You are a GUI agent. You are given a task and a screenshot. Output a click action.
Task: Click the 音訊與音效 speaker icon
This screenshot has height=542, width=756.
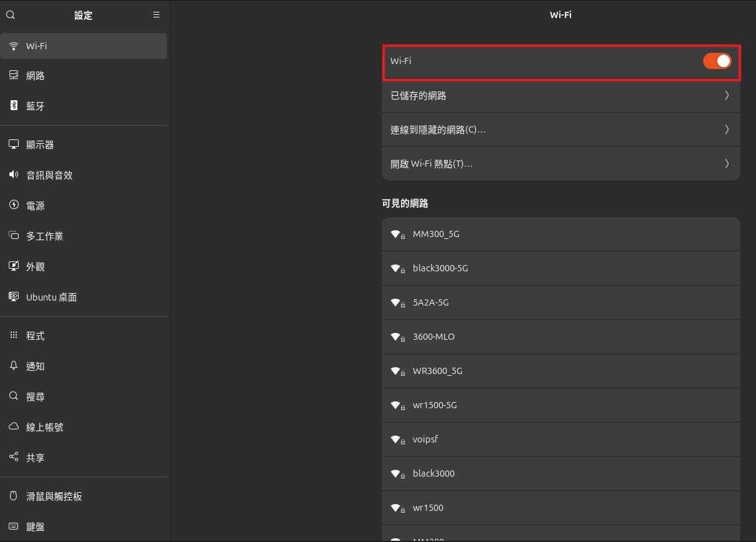tap(14, 175)
